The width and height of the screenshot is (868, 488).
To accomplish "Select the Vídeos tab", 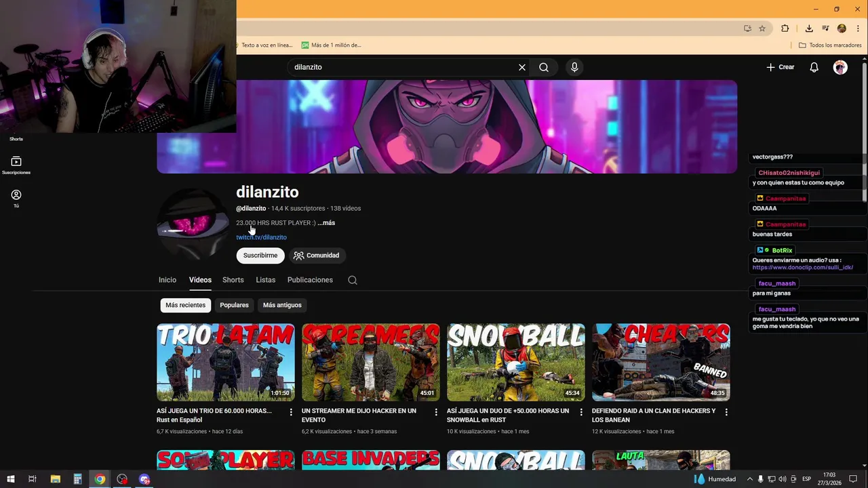I will (200, 280).
